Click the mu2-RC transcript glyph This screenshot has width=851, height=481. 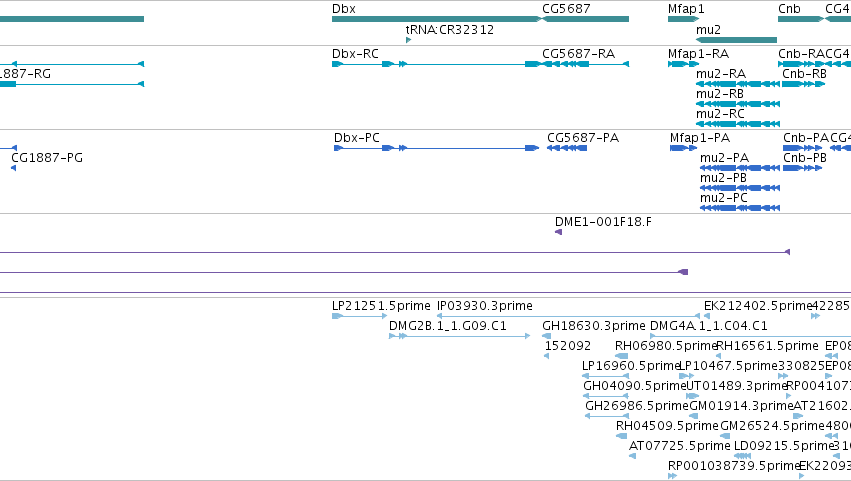pos(738,124)
